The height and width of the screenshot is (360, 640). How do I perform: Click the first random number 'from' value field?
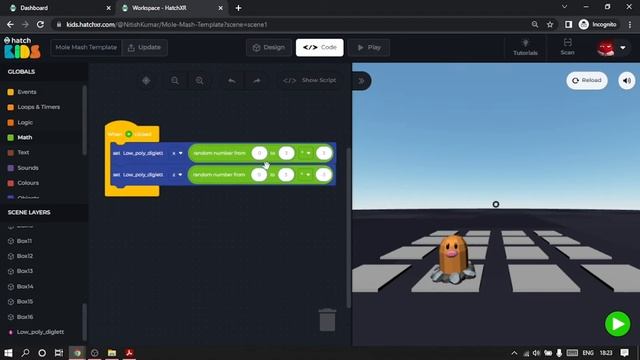pyautogui.click(x=259, y=153)
